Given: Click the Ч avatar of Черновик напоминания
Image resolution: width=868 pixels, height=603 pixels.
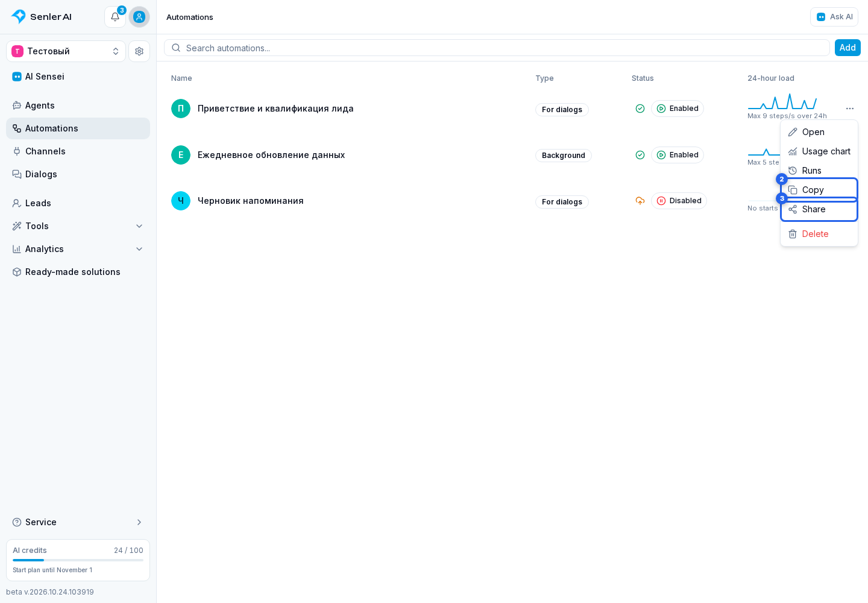Looking at the screenshot, I should click(x=181, y=201).
